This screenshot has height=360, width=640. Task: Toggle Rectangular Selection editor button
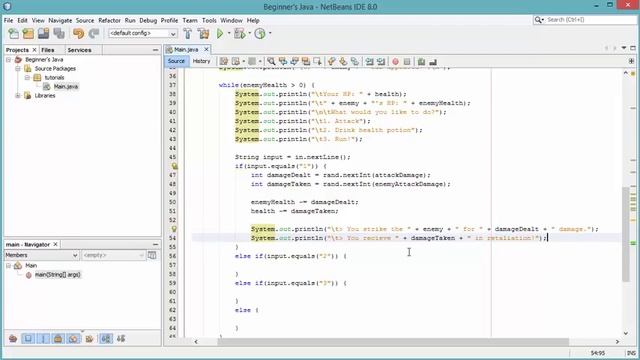[317, 62]
